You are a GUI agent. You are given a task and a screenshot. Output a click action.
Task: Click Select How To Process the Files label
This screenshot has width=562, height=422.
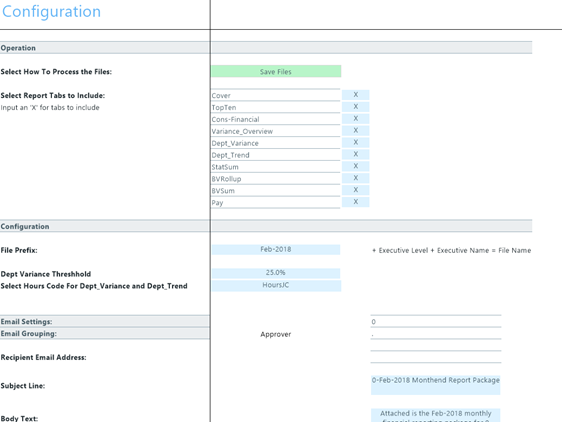(56, 72)
